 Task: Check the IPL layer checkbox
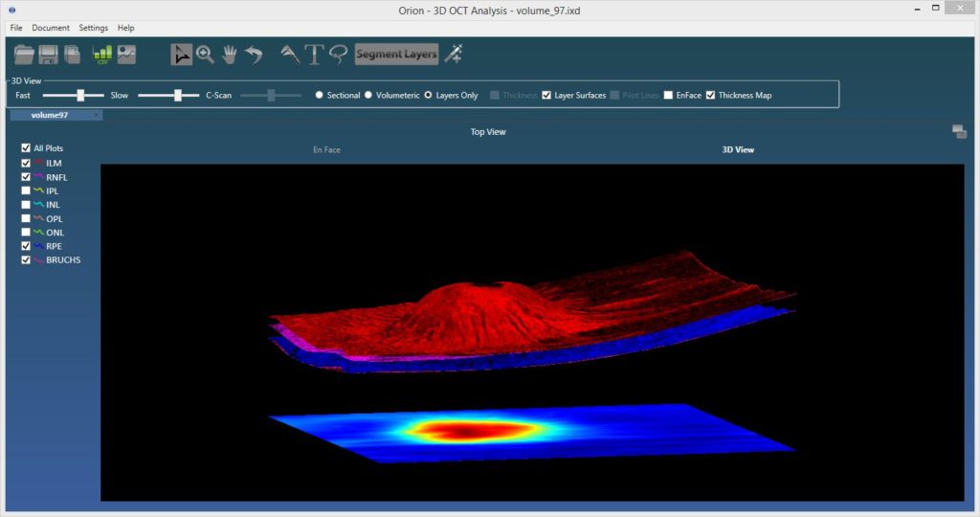click(26, 191)
